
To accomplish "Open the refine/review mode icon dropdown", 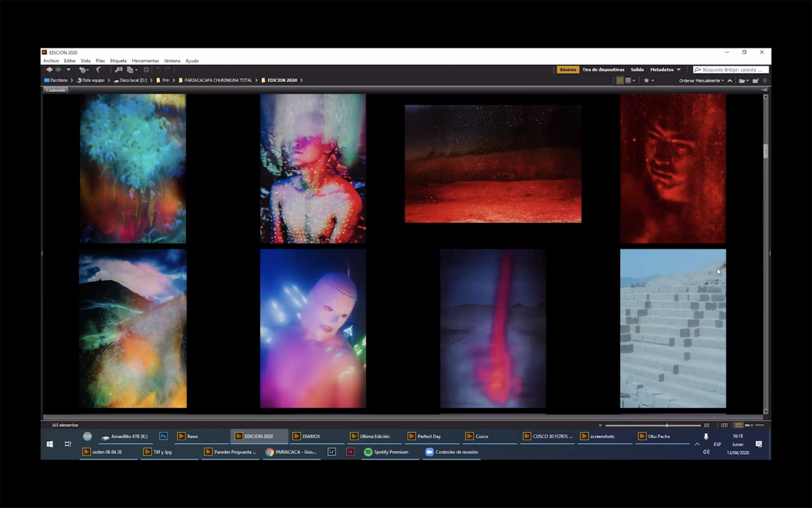I will pos(132,70).
